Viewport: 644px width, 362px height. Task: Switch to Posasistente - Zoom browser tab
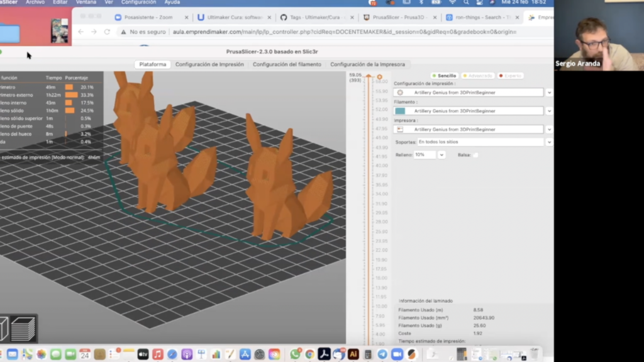click(x=148, y=17)
